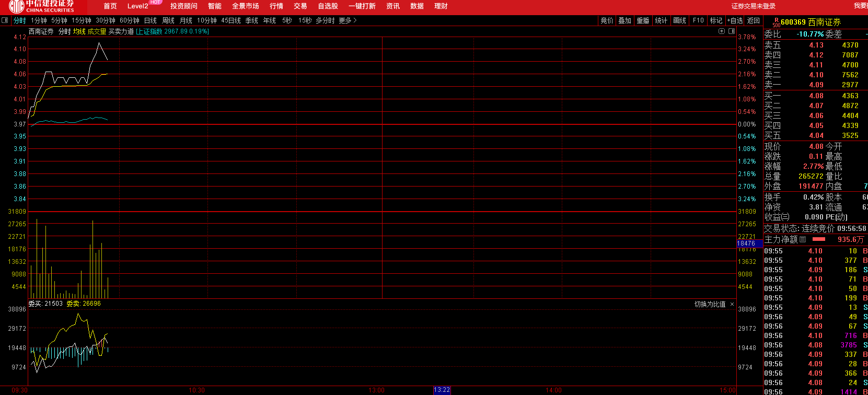This screenshot has height=395, width=868.
Task: Click the 统计 statistics button
Action: (661, 20)
